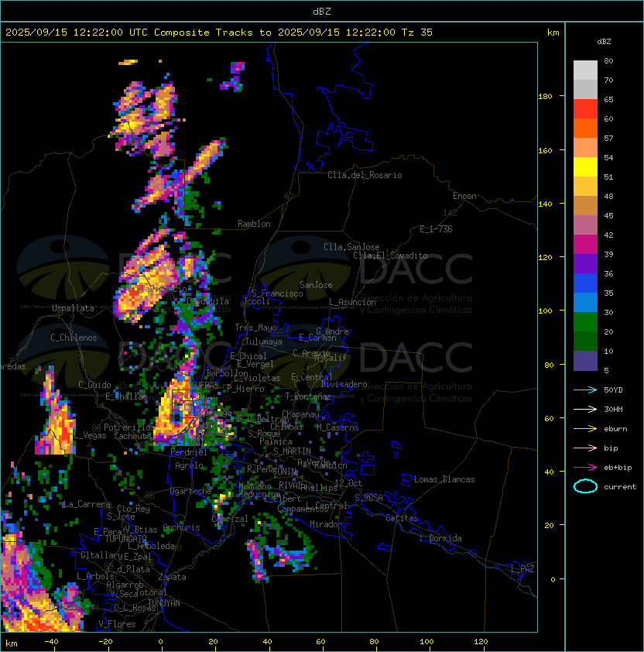Select the 'Potrerillos' place label
Screen dimensions: 644x652
(x=129, y=427)
